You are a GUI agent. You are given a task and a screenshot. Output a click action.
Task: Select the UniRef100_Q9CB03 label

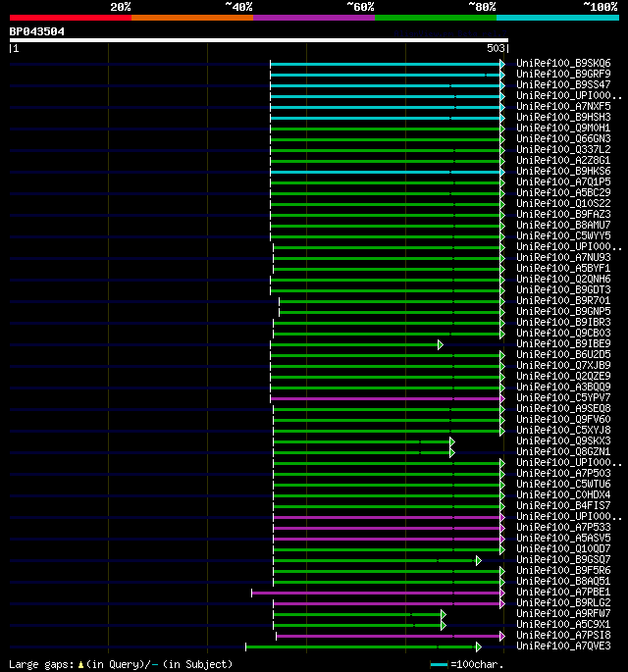(x=563, y=333)
